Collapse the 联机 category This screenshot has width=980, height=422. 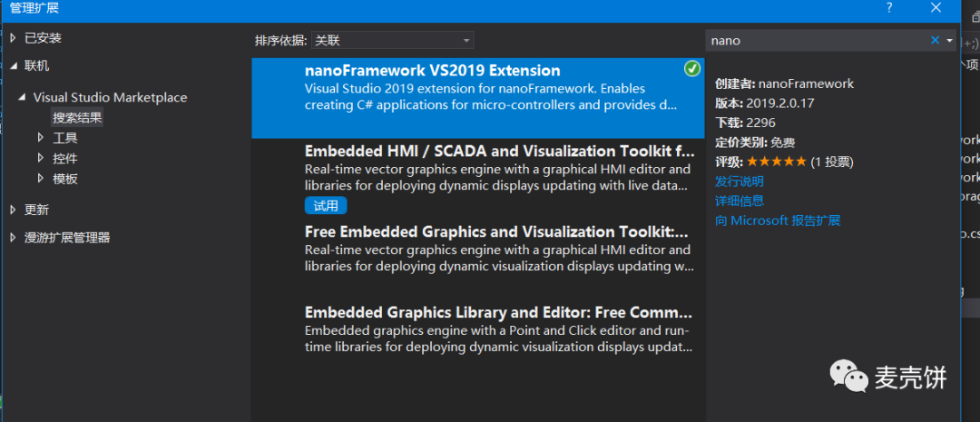point(14,65)
